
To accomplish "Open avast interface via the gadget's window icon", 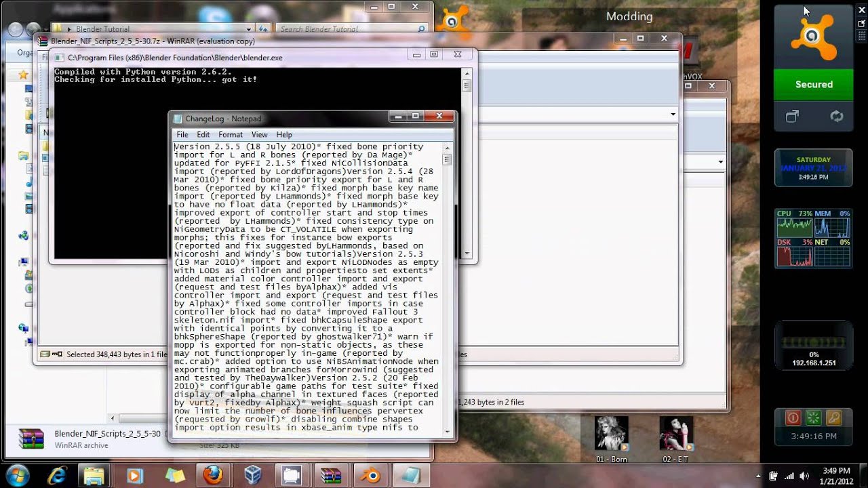I will click(x=792, y=117).
